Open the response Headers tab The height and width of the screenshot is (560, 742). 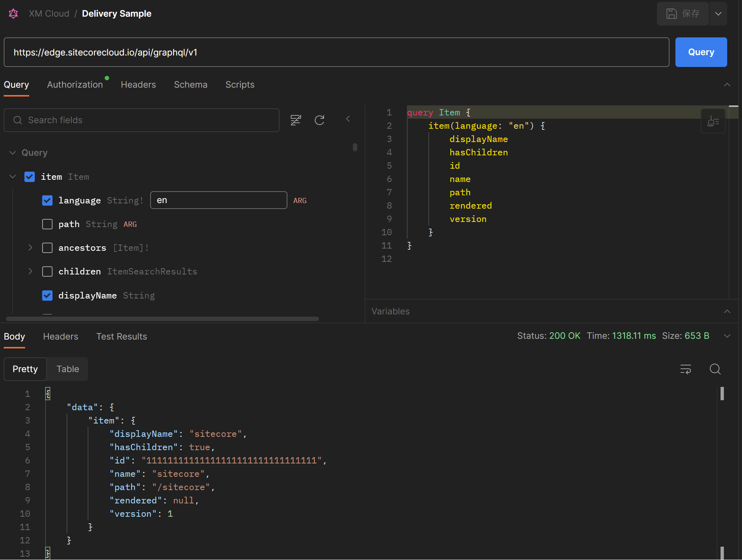[61, 337]
